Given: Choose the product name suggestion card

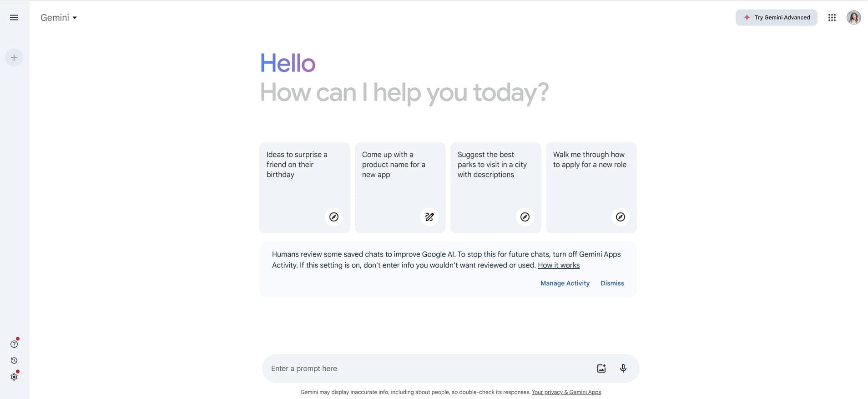Looking at the screenshot, I should click(400, 187).
